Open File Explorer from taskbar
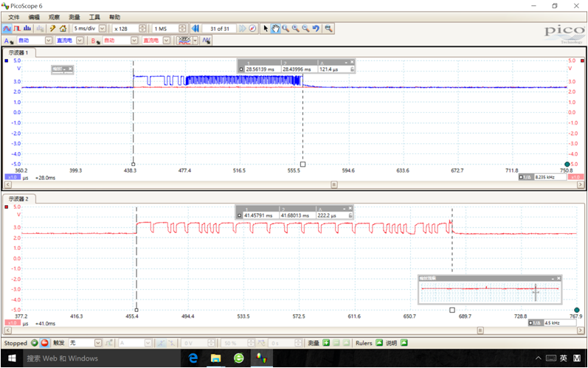This screenshot has width=588, height=368. click(x=215, y=358)
